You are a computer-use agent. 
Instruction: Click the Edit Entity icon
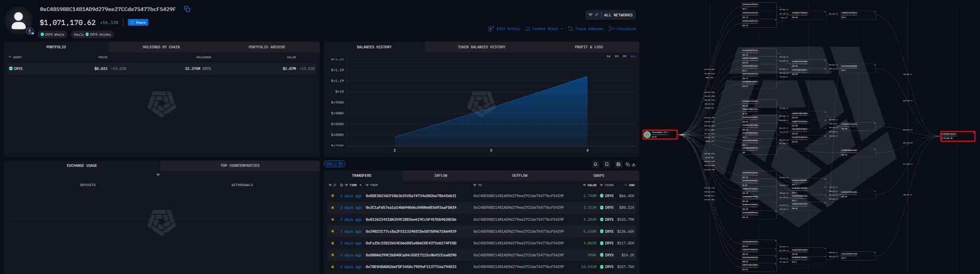point(490,29)
